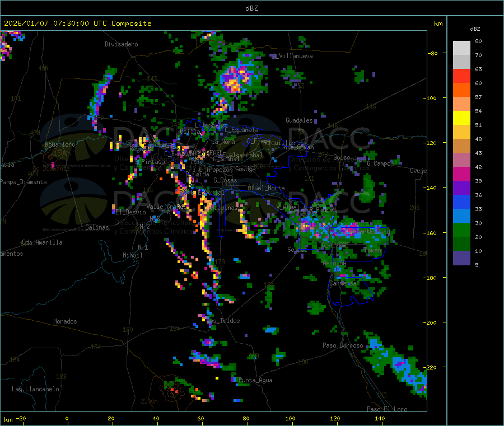Image resolution: width=504 pixels, height=426 pixels.
Task: Click the 100 km tick on bottom axis
Action: click(x=290, y=418)
